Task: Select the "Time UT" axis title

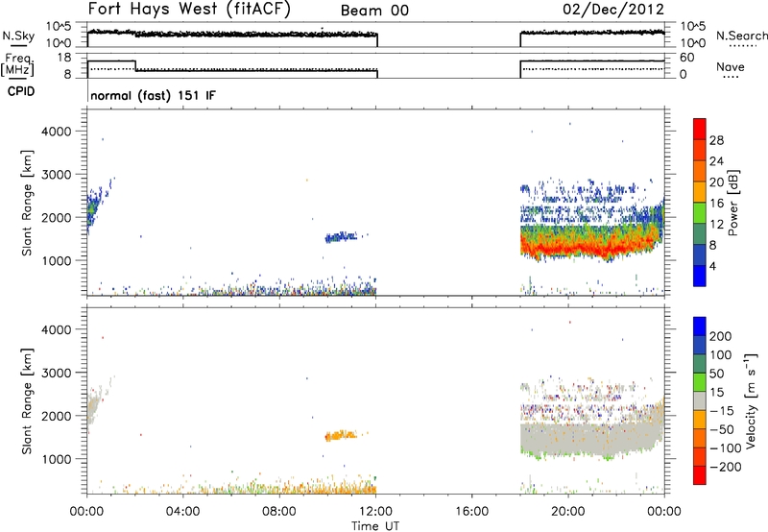Action: 375,526
